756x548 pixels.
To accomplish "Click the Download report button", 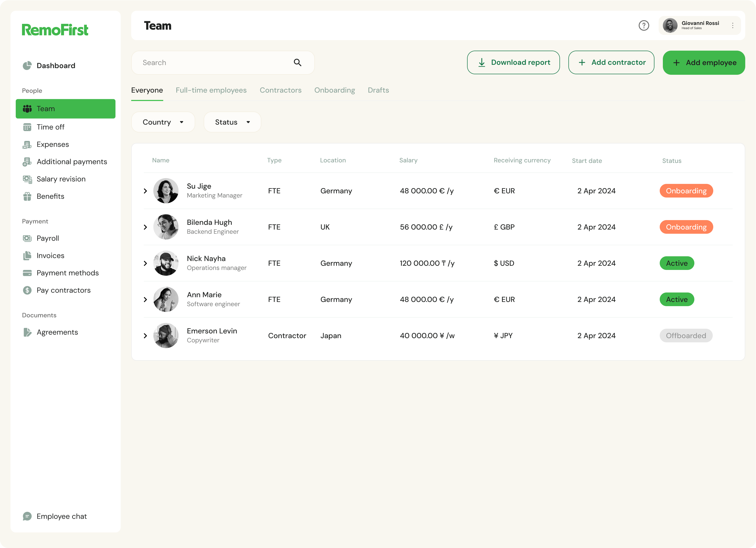I will [x=513, y=63].
